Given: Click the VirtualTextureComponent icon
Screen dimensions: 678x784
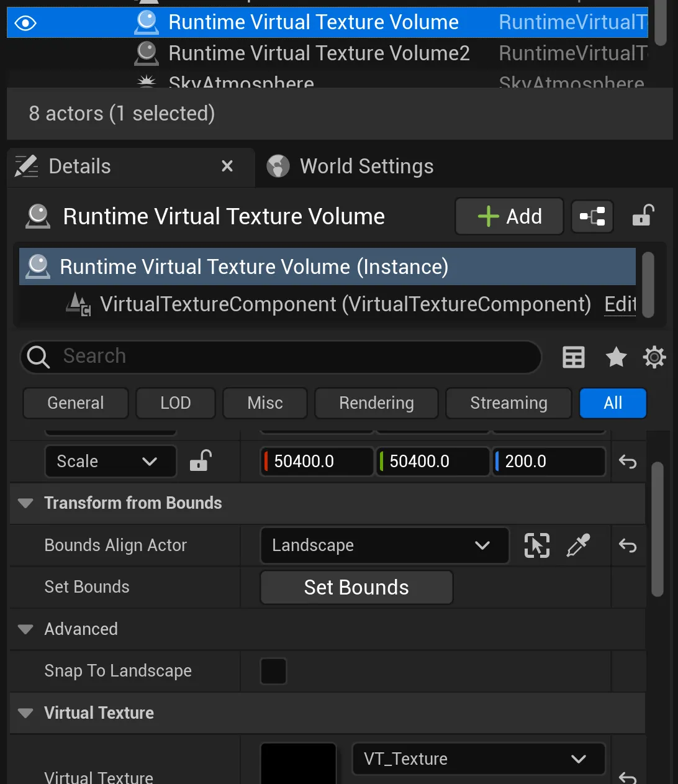Looking at the screenshot, I should coord(79,304).
